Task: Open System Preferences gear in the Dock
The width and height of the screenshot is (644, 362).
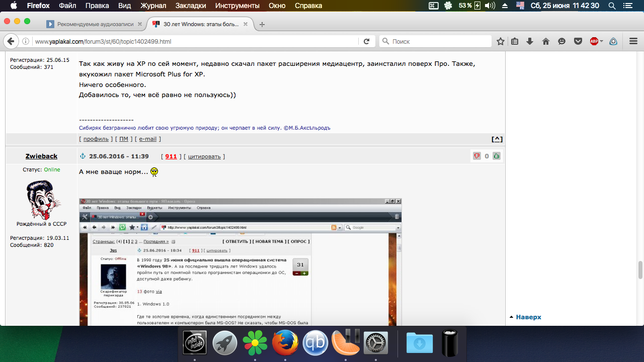Action: click(x=375, y=343)
